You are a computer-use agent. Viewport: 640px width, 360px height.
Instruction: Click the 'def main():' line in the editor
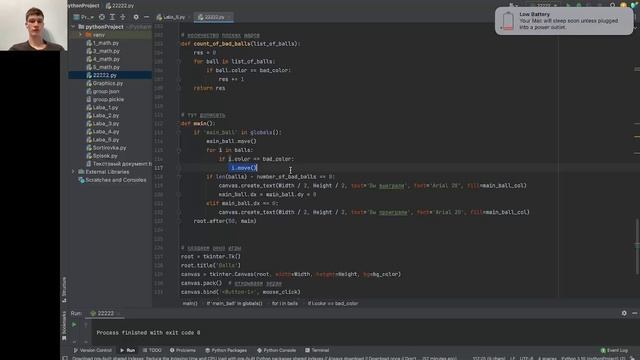tap(198, 123)
